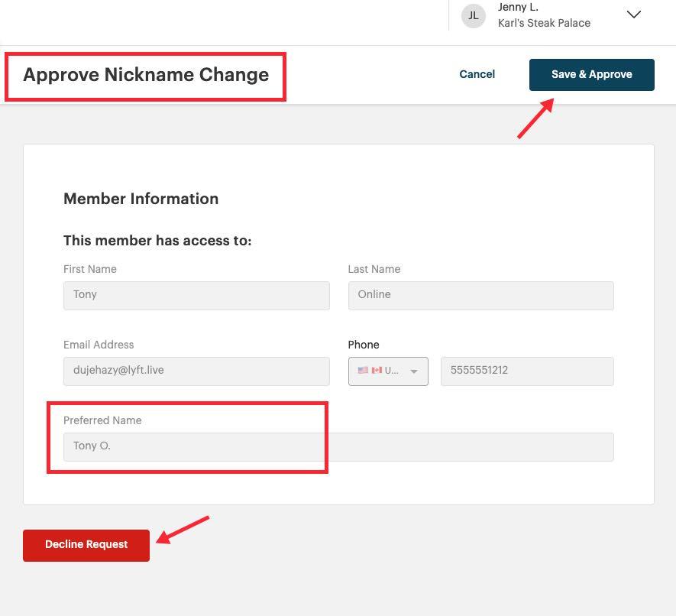Click the Last Name field containing Online

(480, 295)
